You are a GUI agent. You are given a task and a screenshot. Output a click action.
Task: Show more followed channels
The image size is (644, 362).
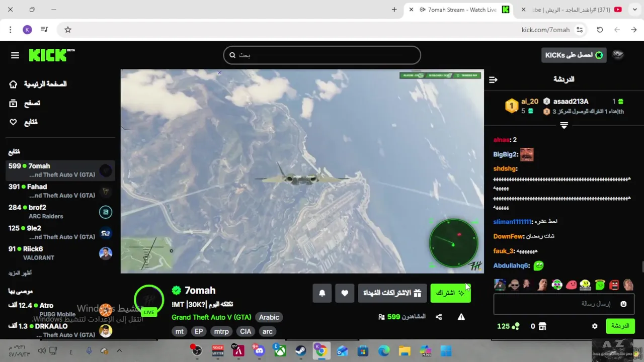[x=20, y=273]
